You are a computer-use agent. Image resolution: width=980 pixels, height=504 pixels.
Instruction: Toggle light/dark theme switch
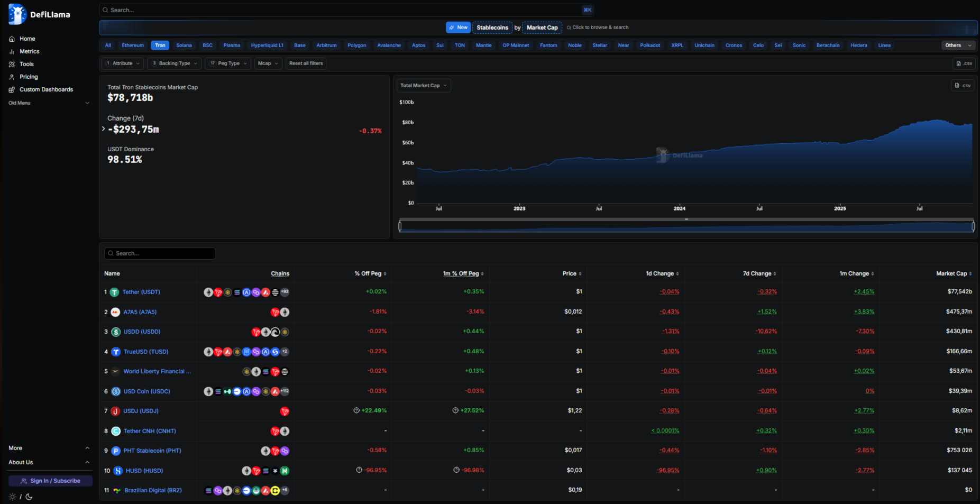(x=21, y=497)
